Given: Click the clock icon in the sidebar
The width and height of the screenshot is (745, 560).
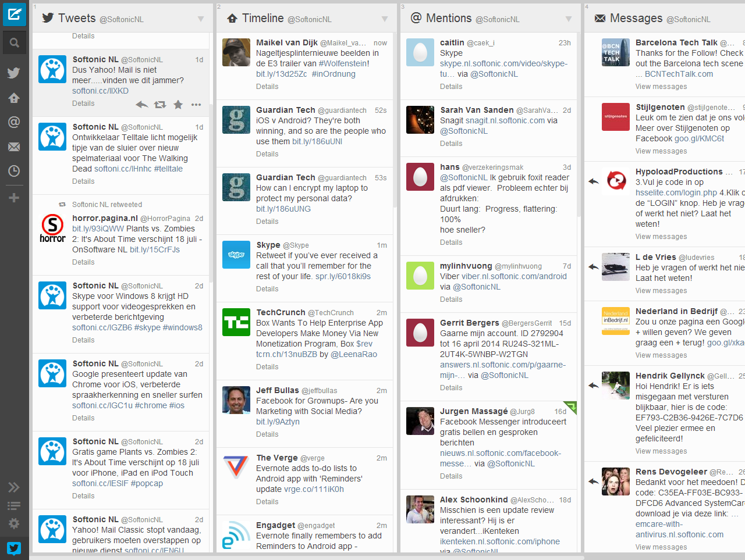Looking at the screenshot, I should (x=14, y=171).
